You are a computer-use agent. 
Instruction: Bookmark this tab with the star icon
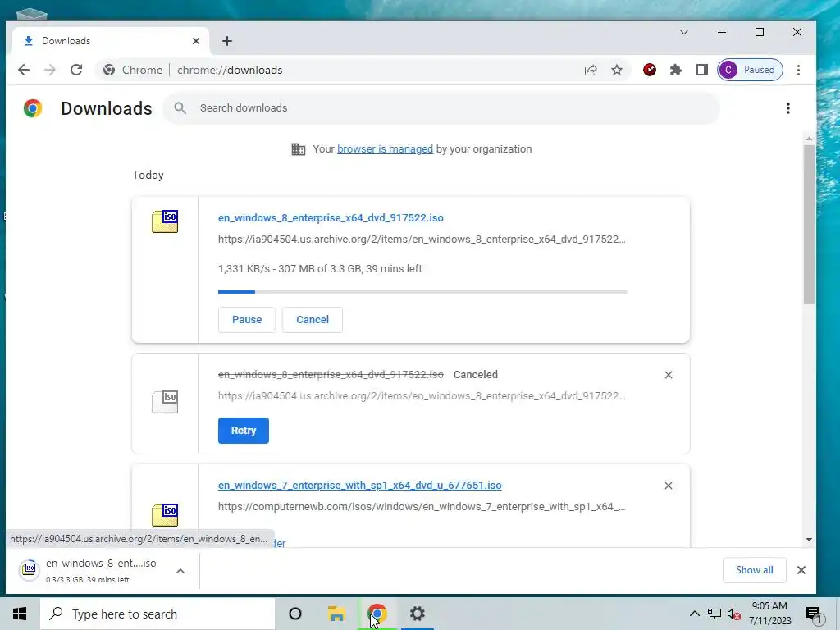tap(617, 71)
